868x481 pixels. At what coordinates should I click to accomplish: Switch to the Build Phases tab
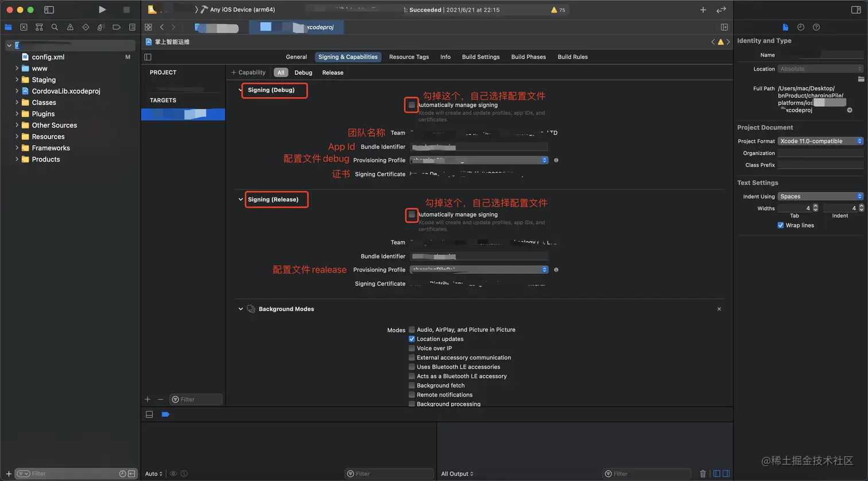529,57
